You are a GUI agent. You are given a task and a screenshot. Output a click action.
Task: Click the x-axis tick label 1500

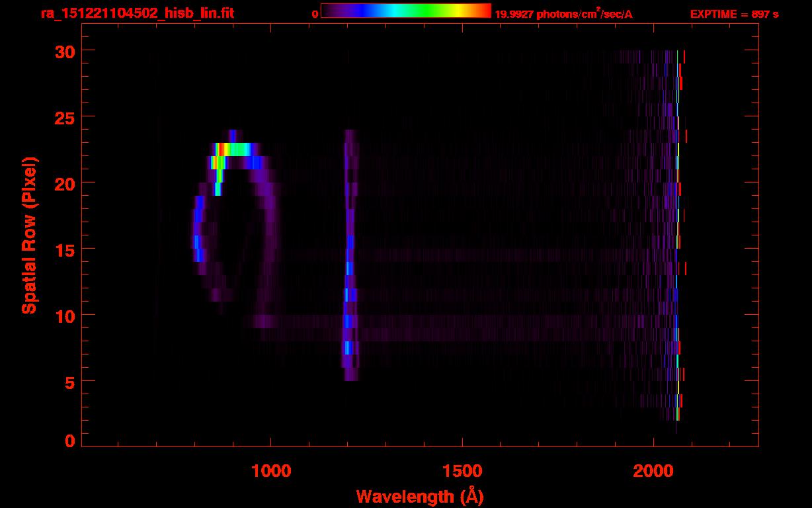click(x=462, y=470)
